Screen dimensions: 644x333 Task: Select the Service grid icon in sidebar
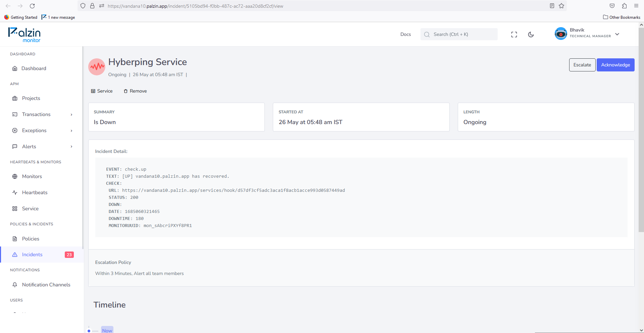tap(15, 209)
